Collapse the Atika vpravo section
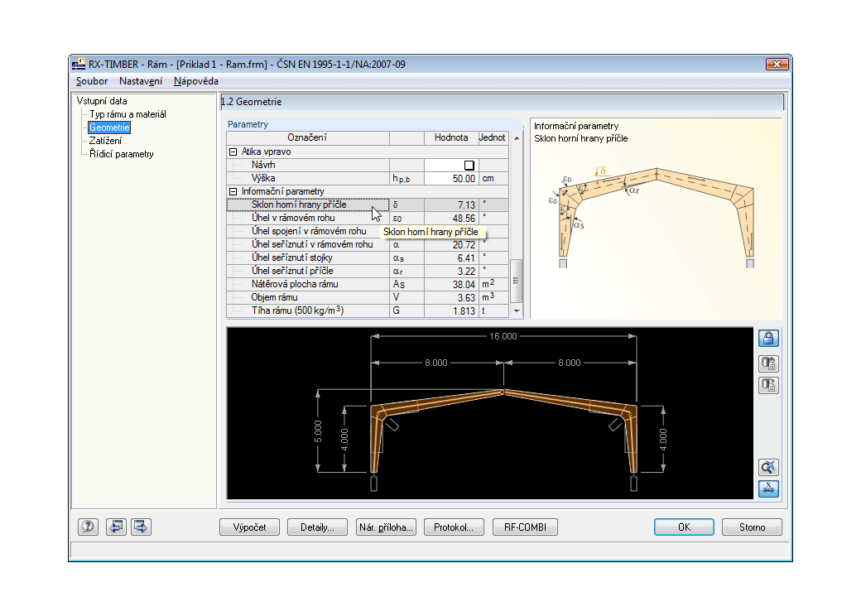The image size is (861, 616). pos(232,152)
